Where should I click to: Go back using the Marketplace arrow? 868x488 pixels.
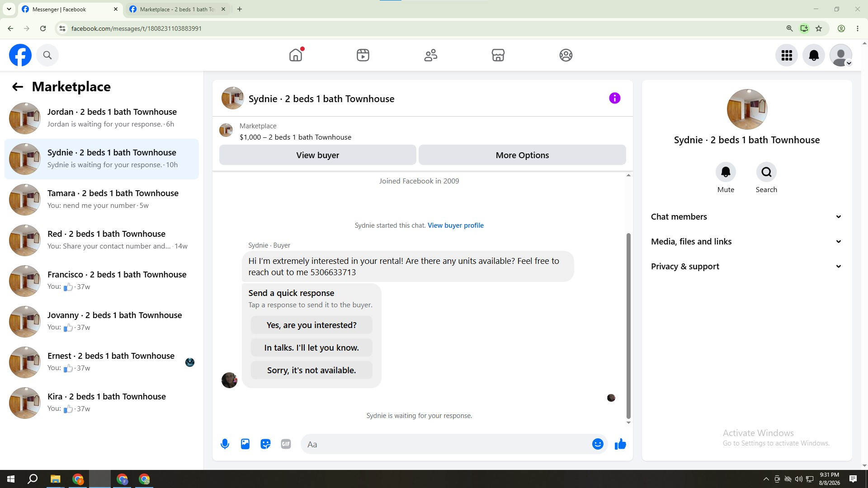point(18,87)
